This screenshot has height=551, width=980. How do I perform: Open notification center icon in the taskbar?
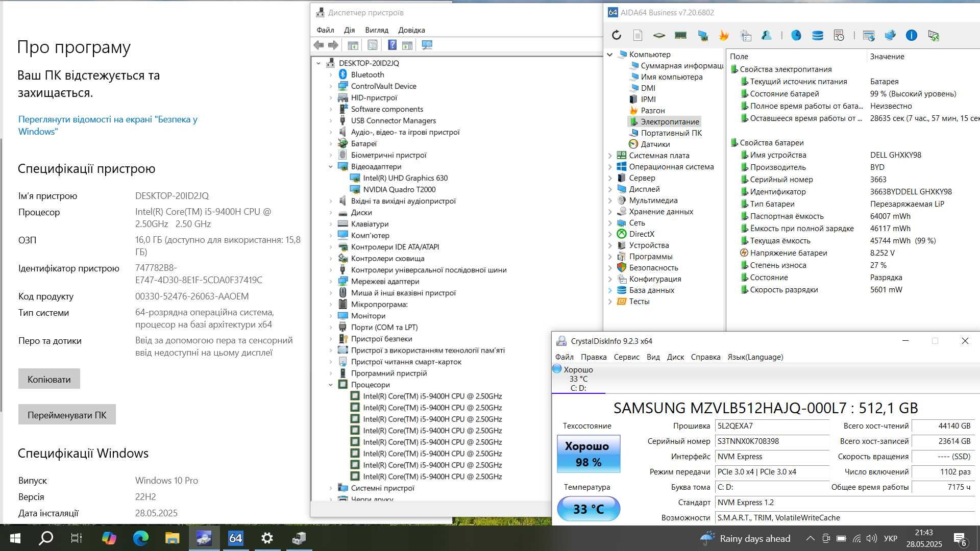(960, 539)
